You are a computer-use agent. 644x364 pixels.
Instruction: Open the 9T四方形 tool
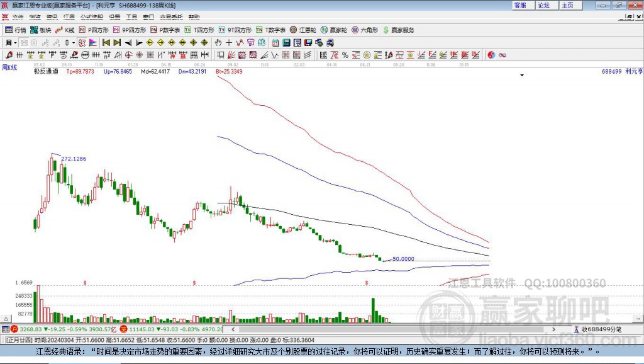pos(235,30)
